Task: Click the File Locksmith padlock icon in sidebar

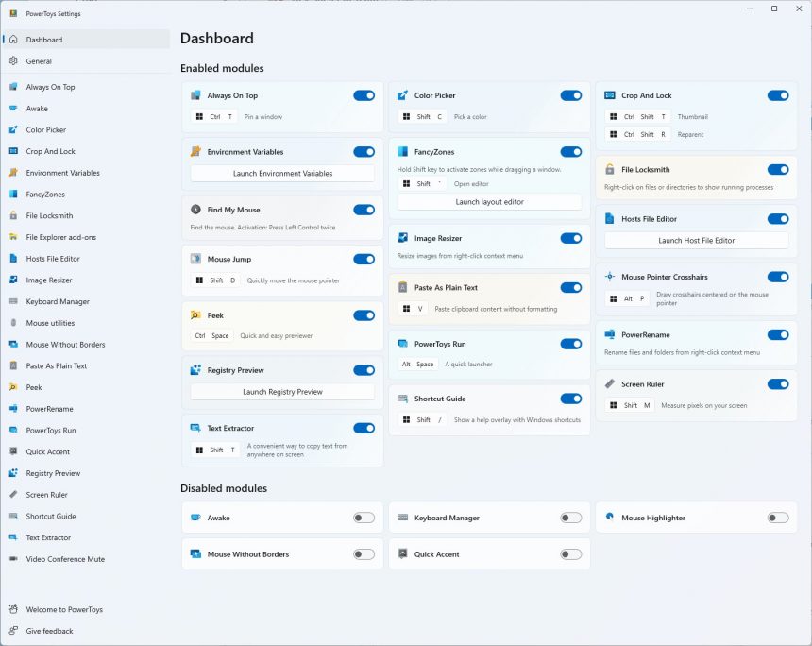Action: click(x=13, y=215)
